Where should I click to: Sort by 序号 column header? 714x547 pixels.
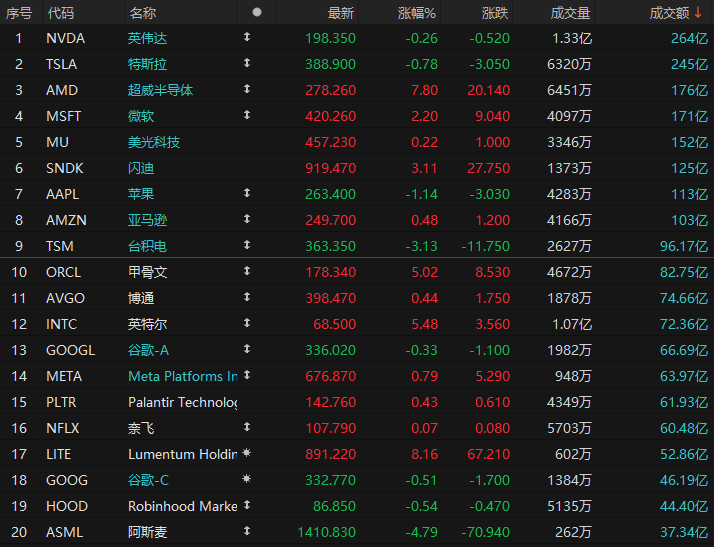(19, 13)
